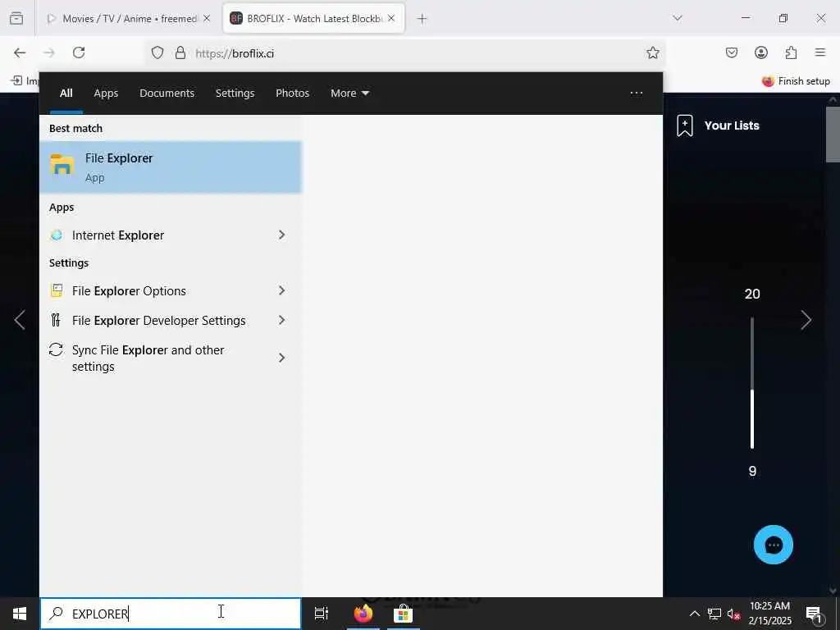Reload the current page
Screen dimensions: 840x630
79,52
